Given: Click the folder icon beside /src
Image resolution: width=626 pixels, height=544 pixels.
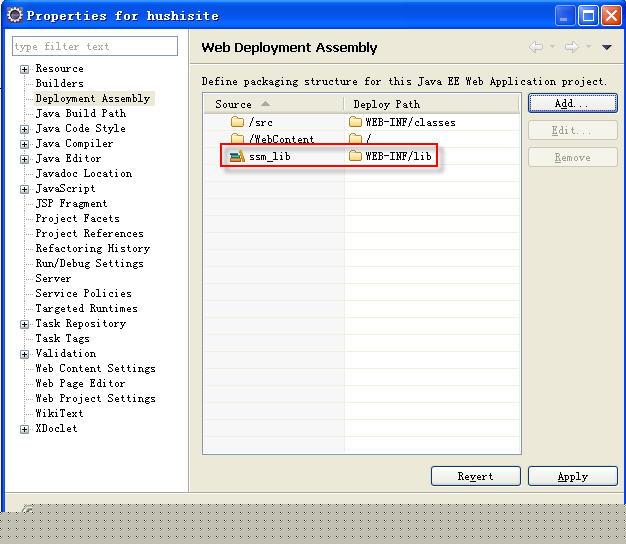Looking at the screenshot, I should coord(238,122).
